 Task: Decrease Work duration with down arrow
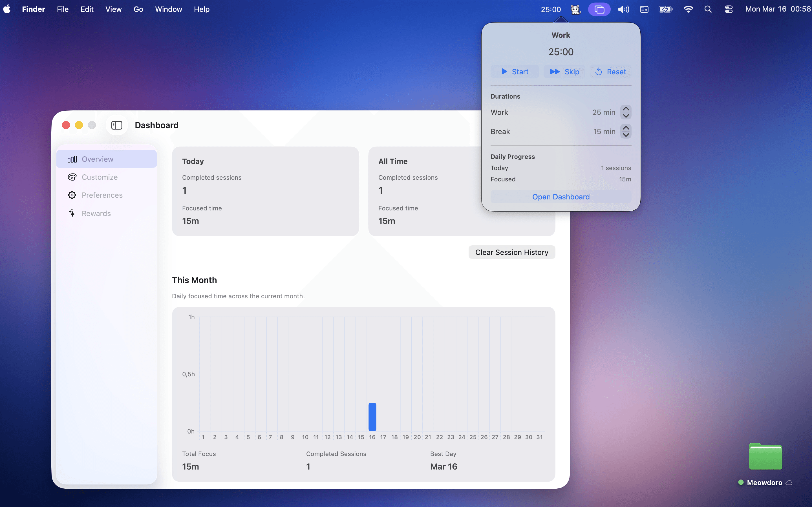pyautogui.click(x=626, y=116)
